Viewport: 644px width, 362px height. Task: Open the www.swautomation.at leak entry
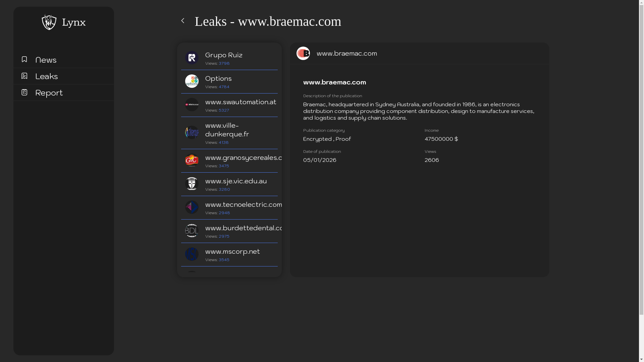[240, 102]
